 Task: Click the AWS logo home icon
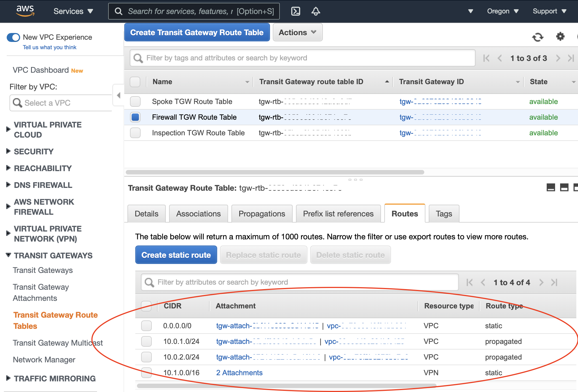click(25, 11)
